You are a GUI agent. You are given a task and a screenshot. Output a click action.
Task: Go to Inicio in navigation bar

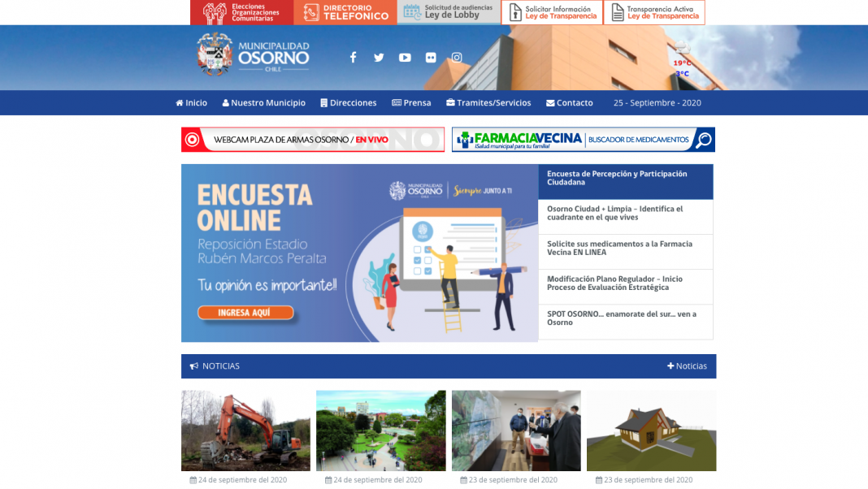192,103
